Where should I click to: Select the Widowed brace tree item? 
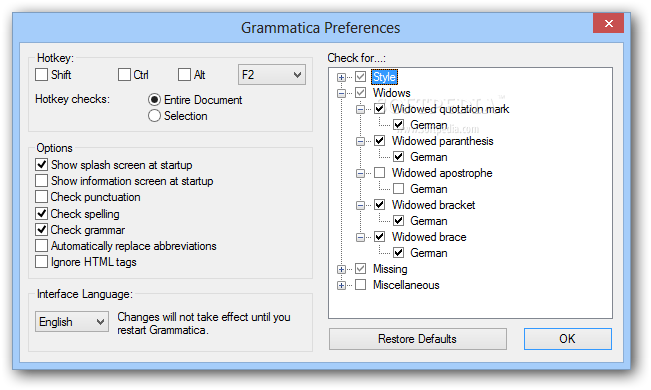coord(429,237)
